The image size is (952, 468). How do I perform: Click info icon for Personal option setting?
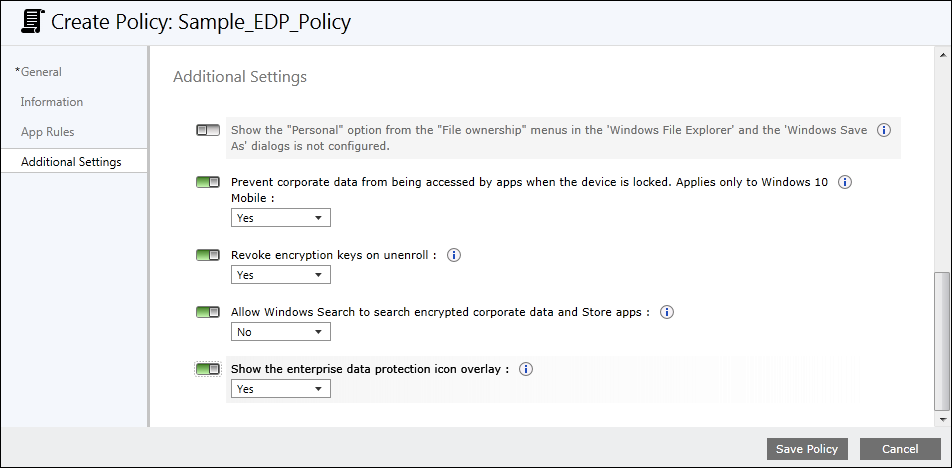[x=883, y=130]
